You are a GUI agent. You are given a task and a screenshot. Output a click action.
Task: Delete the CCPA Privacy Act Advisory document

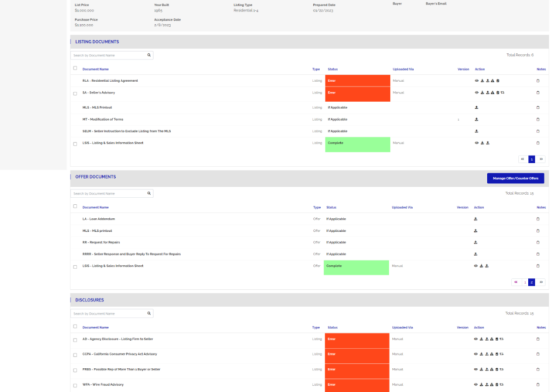(497, 354)
